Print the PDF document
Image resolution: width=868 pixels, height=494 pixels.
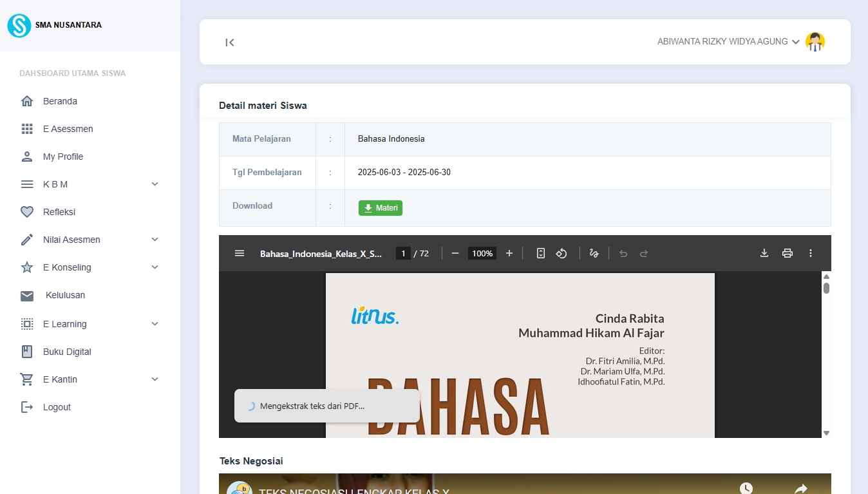coord(787,253)
